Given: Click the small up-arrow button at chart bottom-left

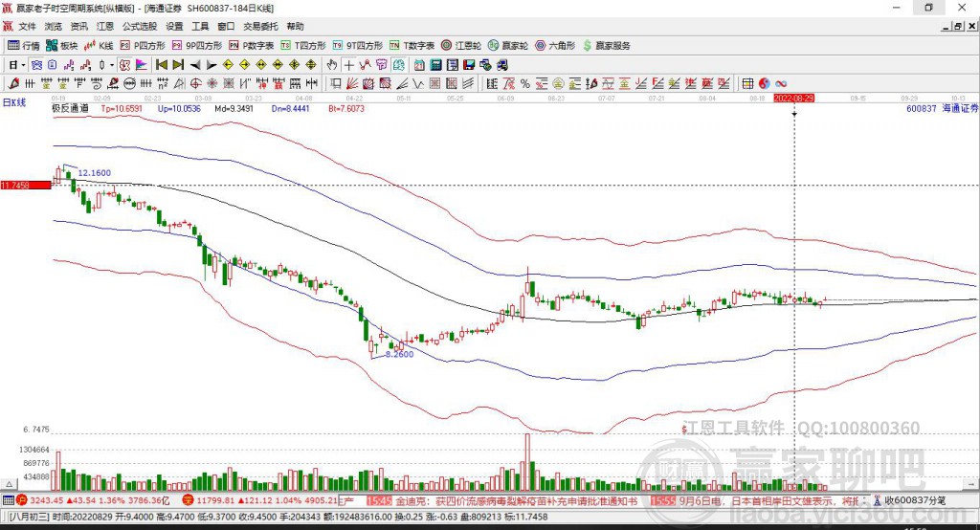Looking at the screenshot, I should tap(9, 484).
